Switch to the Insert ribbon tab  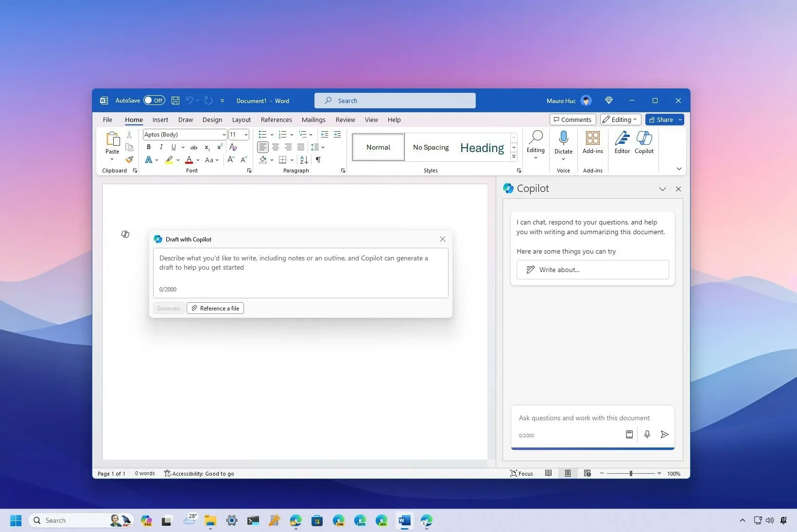(x=160, y=120)
